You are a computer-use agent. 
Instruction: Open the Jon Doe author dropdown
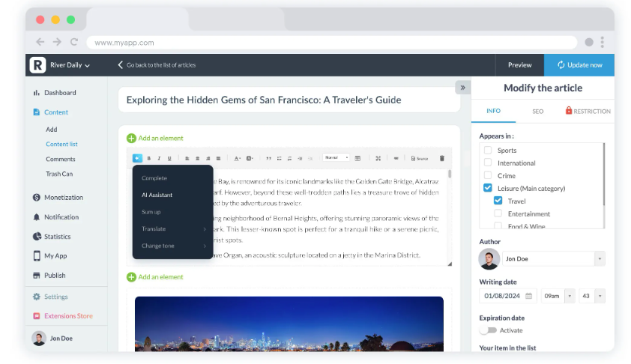click(x=599, y=258)
